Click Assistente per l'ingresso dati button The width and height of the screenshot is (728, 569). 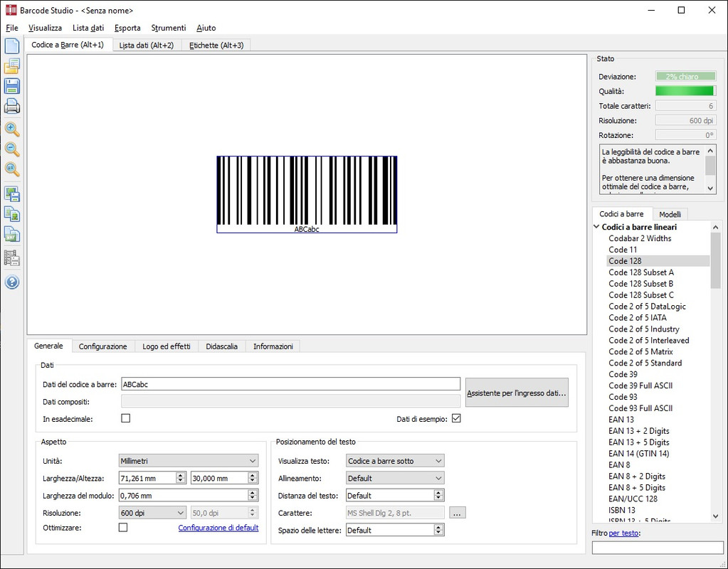pos(517,393)
